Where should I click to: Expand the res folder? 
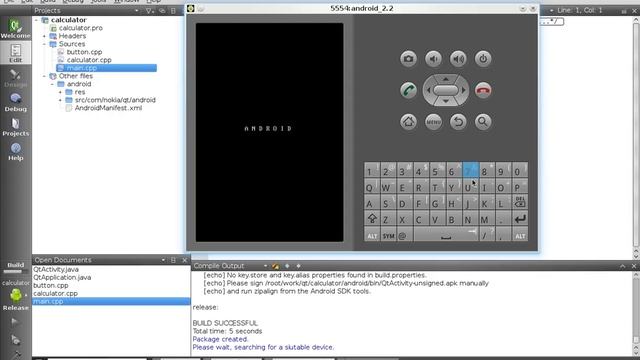(60, 92)
